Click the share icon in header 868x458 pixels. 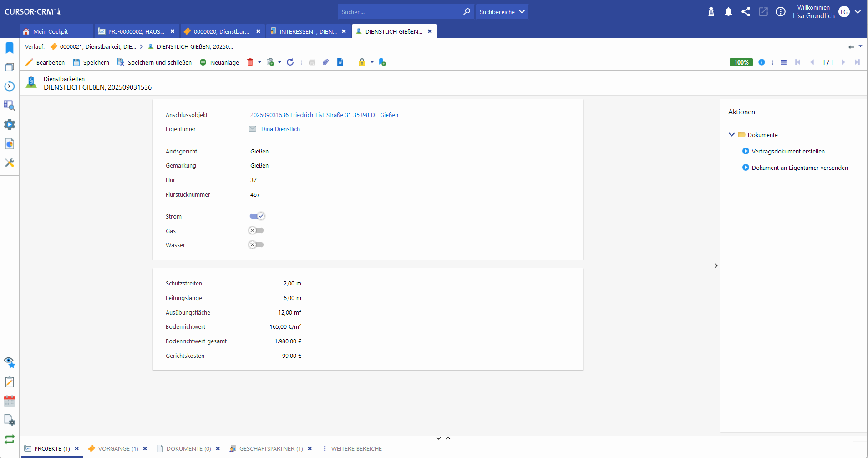coord(746,12)
